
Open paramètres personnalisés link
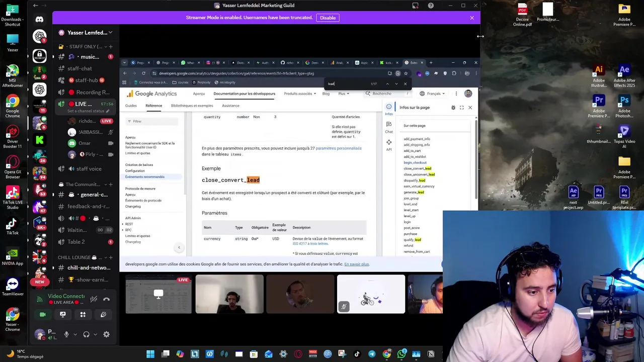click(339, 148)
